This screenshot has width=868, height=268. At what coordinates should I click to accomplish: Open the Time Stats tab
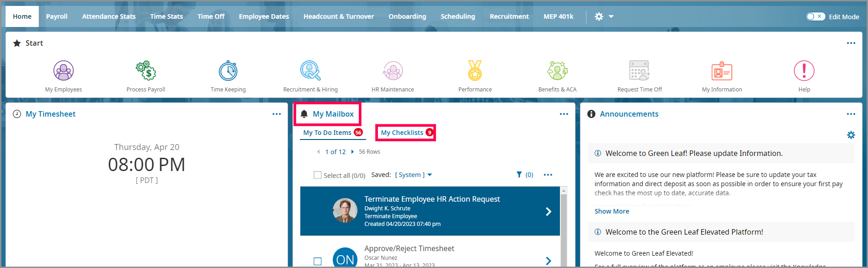tap(166, 16)
